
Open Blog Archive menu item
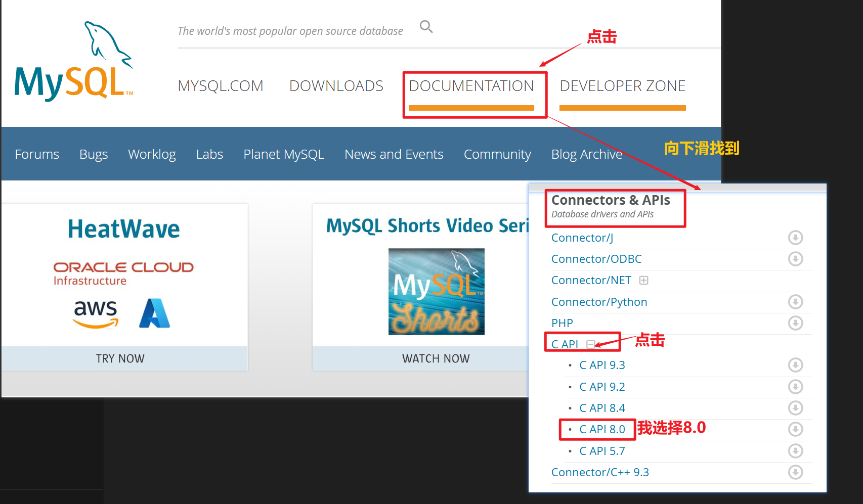587,154
